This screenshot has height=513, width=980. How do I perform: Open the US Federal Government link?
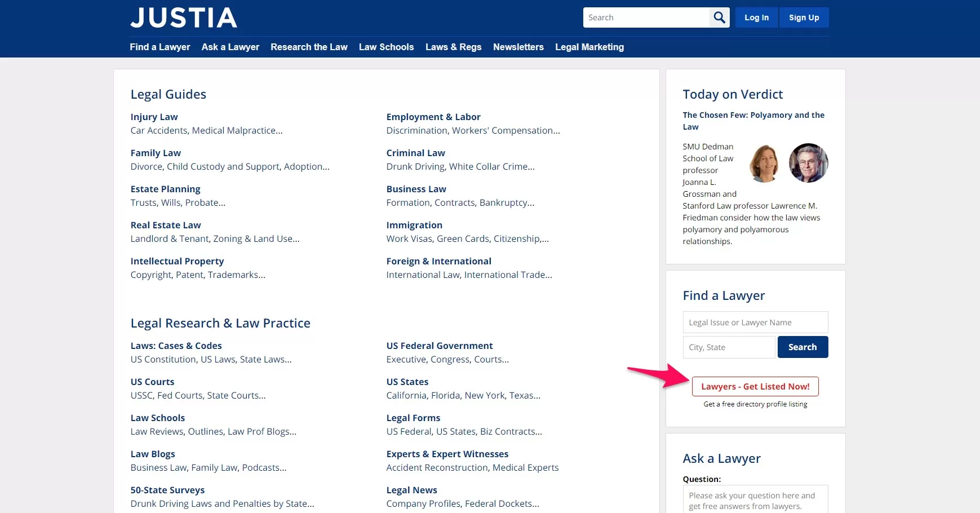pyautogui.click(x=440, y=346)
